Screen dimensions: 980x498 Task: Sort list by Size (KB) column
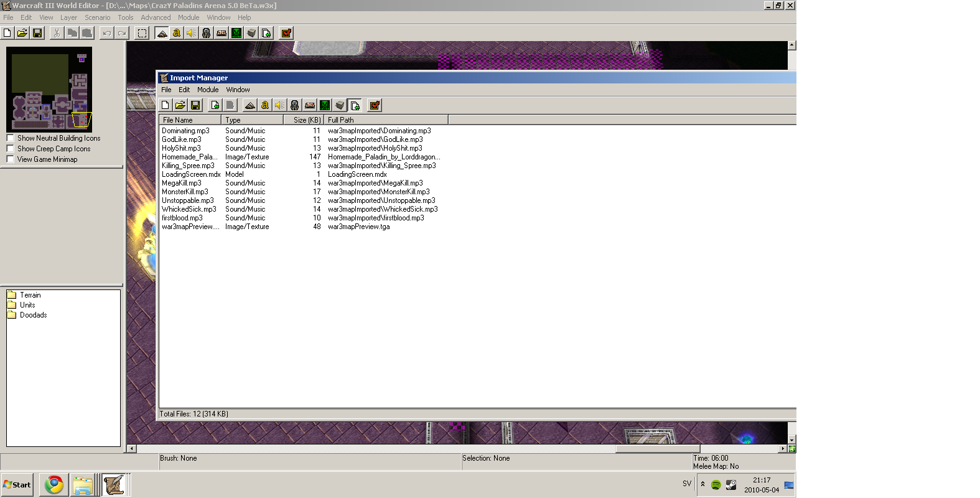point(304,120)
